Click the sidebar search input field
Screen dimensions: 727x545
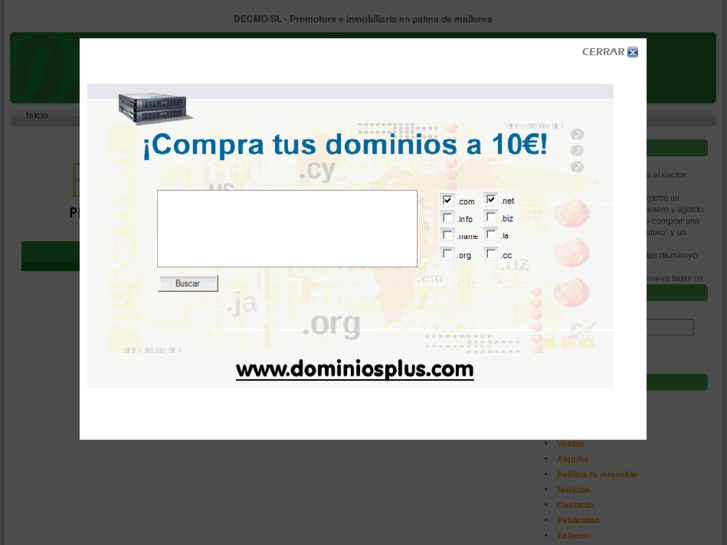click(x=670, y=327)
